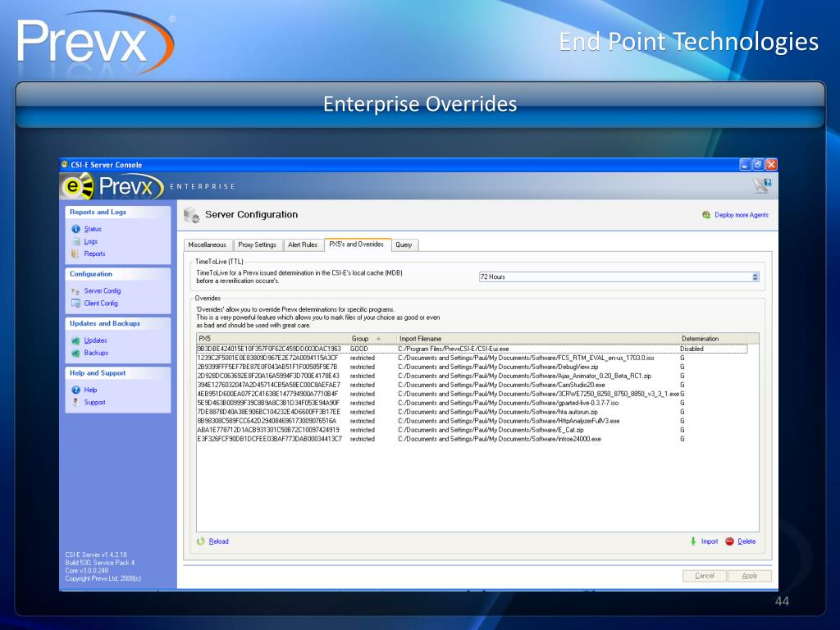
Task: Select the FCS_RTM_EVAL iso row
Action: (472, 358)
